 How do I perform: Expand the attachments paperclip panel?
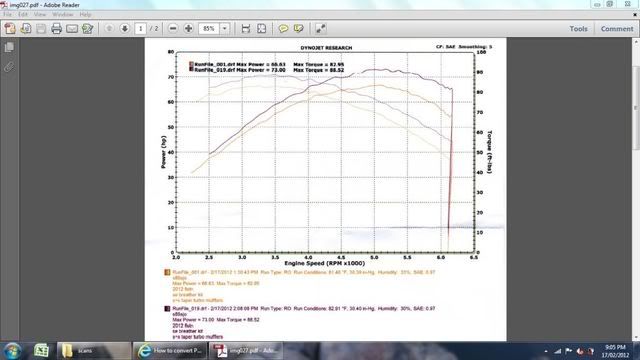[9, 67]
